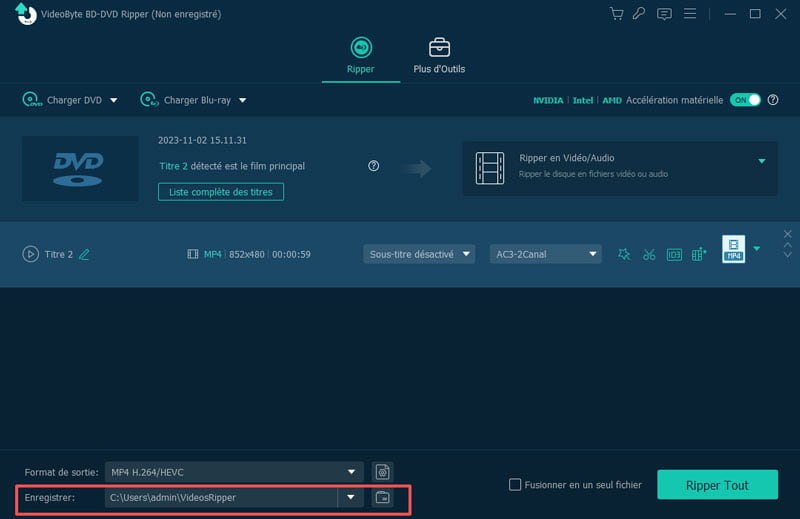
Task: Click the pencil icon to rename Titre 2
Action: (x=84, y=255)
